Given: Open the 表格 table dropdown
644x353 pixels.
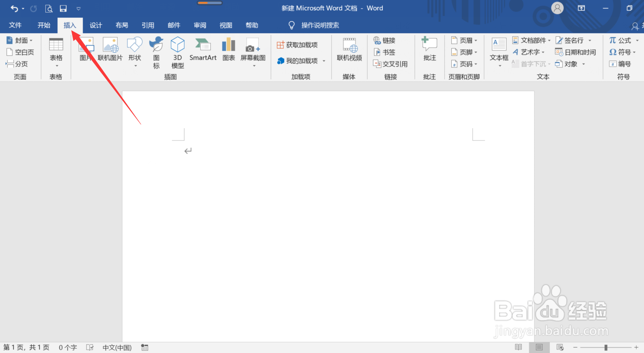Looking at the screenshot, I should 56,52.
